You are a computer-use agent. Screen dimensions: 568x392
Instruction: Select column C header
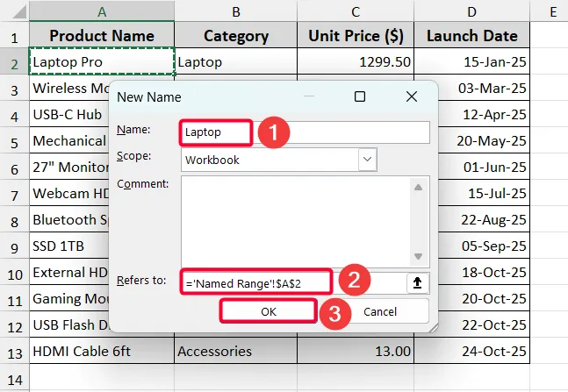356,11
